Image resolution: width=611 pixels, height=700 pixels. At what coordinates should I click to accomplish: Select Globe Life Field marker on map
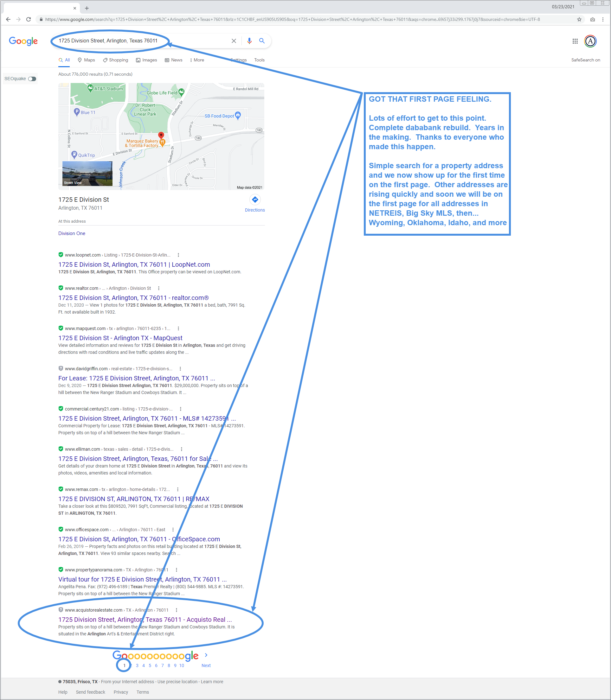[x=181, y=92]
